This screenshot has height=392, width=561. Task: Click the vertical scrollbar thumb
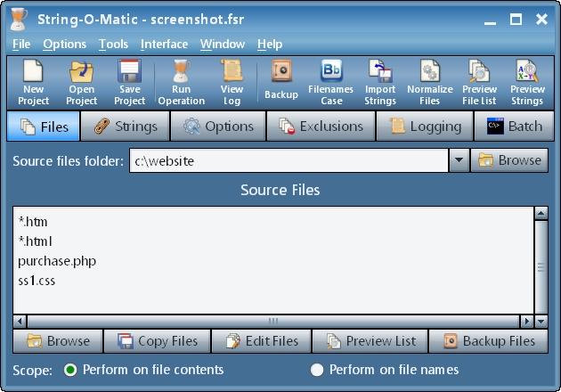(541, 267)
